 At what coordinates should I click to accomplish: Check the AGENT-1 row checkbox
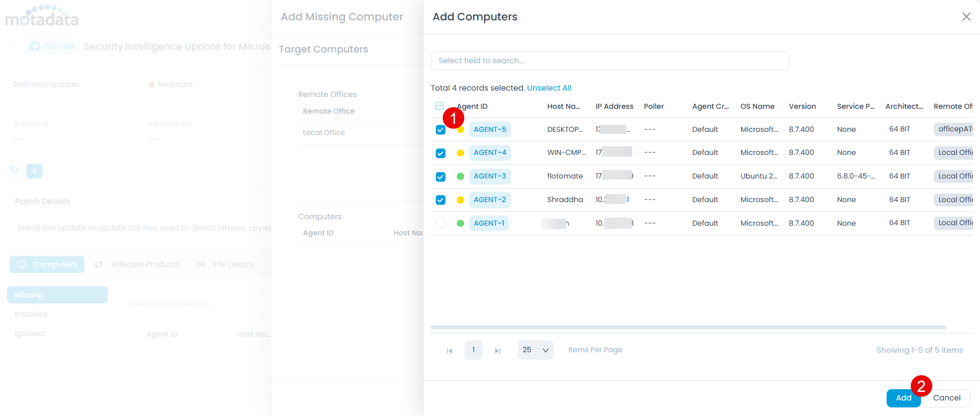(441, 224)
